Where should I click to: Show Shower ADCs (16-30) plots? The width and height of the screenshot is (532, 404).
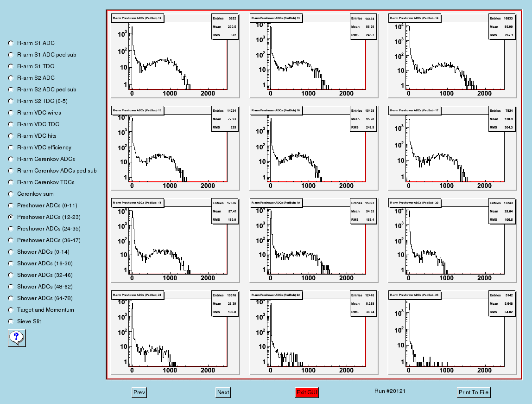click(11, 263)
